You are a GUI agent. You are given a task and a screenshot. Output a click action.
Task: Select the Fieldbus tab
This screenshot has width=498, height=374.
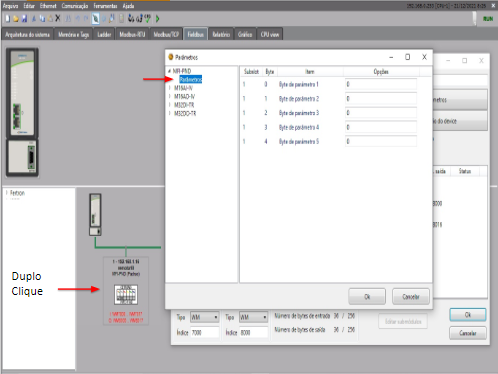coord(195,34)
